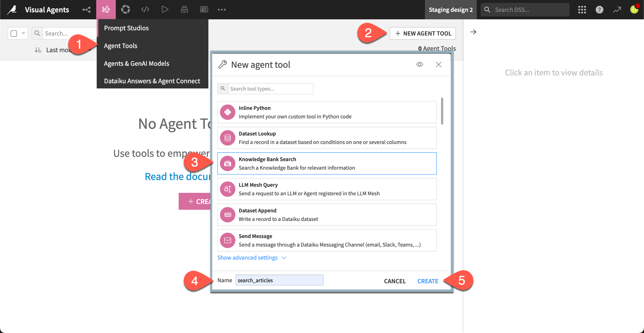644x333 pixels.
Task: Click the Search DSS magnifier icon
Action: click(487, 10)
